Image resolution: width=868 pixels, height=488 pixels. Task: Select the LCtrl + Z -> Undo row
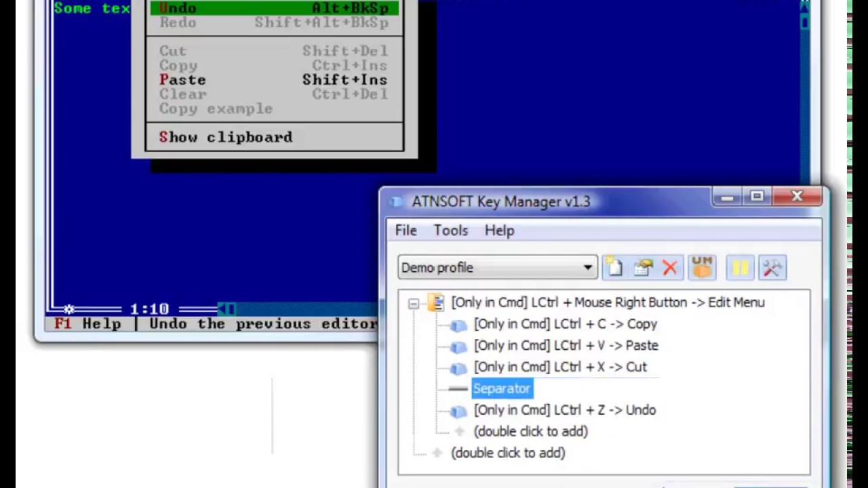point(564,410)
